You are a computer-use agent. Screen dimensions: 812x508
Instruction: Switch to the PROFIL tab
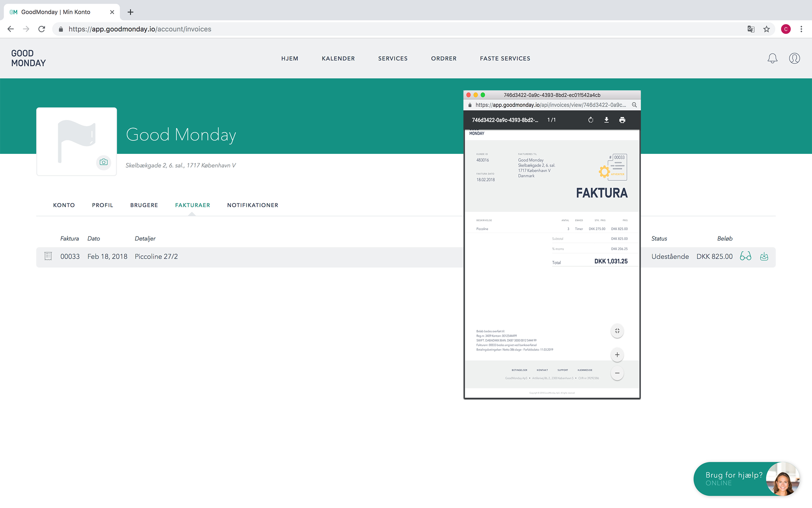click(x=102, y=205)
